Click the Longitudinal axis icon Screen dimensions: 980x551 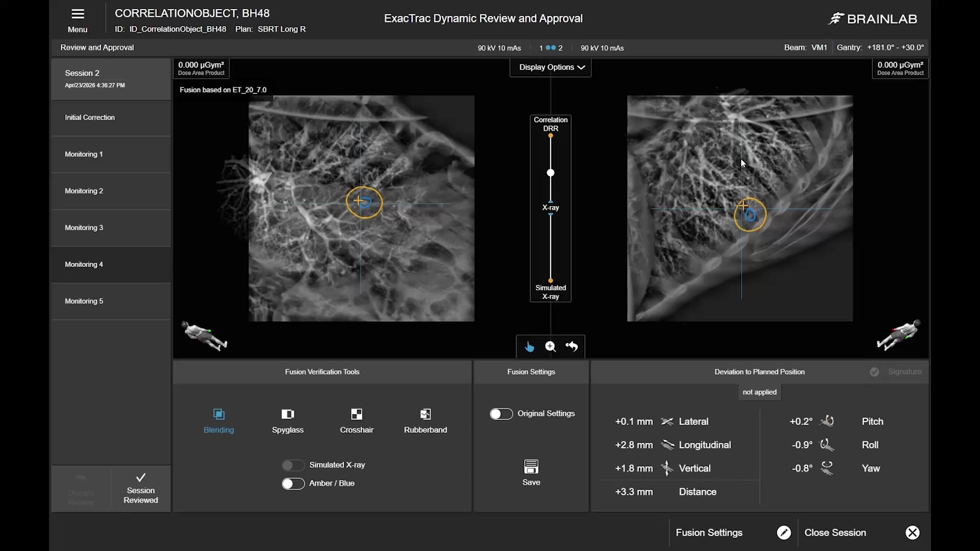tap(667, 445)
